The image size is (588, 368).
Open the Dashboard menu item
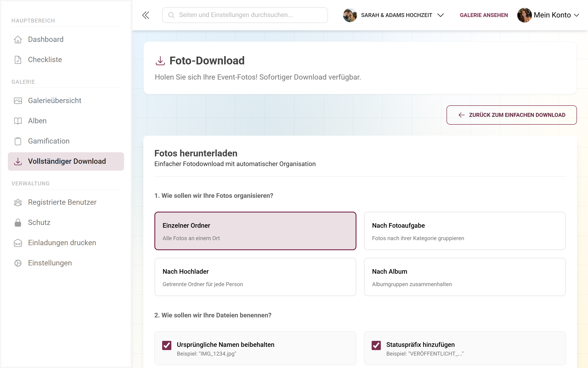pyautogui.click(x=66, y=39)
